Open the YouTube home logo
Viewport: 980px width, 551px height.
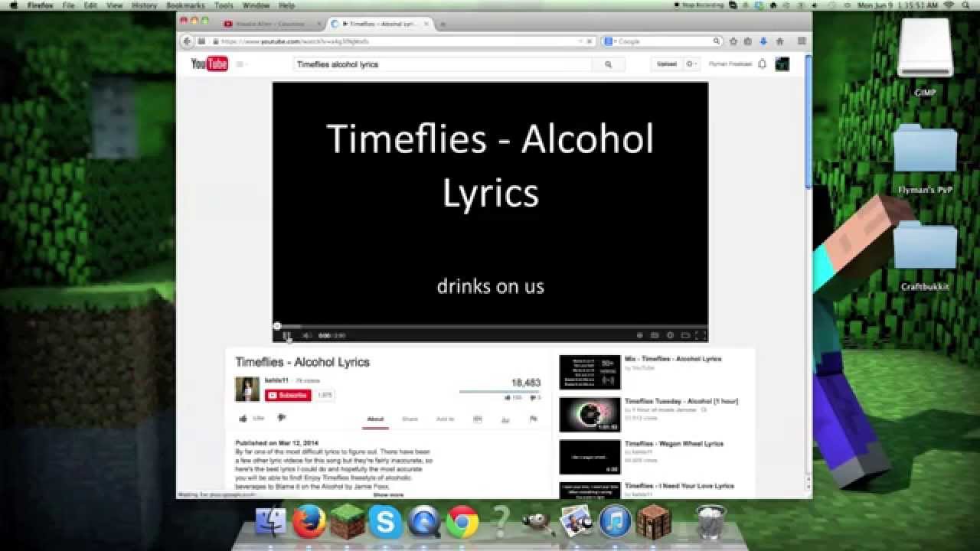pos(210,64)
